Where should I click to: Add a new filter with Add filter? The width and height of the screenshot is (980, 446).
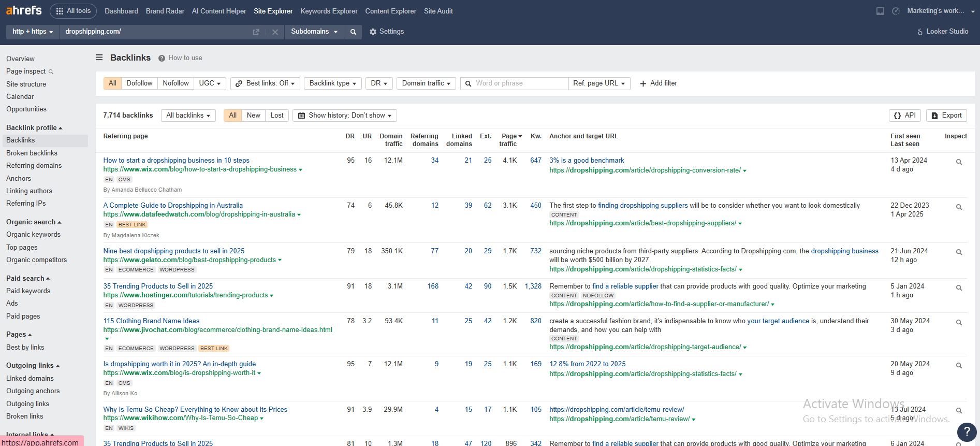tap(659, 83)
